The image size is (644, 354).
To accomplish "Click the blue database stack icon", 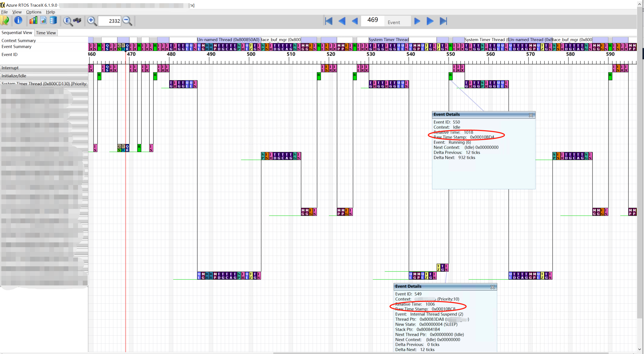I will [x=53, y=20].
